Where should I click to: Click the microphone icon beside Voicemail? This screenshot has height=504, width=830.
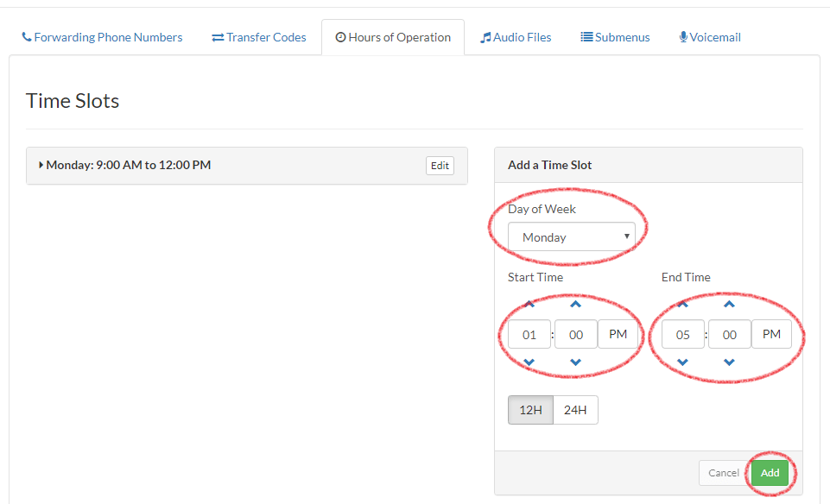(682, 37)
